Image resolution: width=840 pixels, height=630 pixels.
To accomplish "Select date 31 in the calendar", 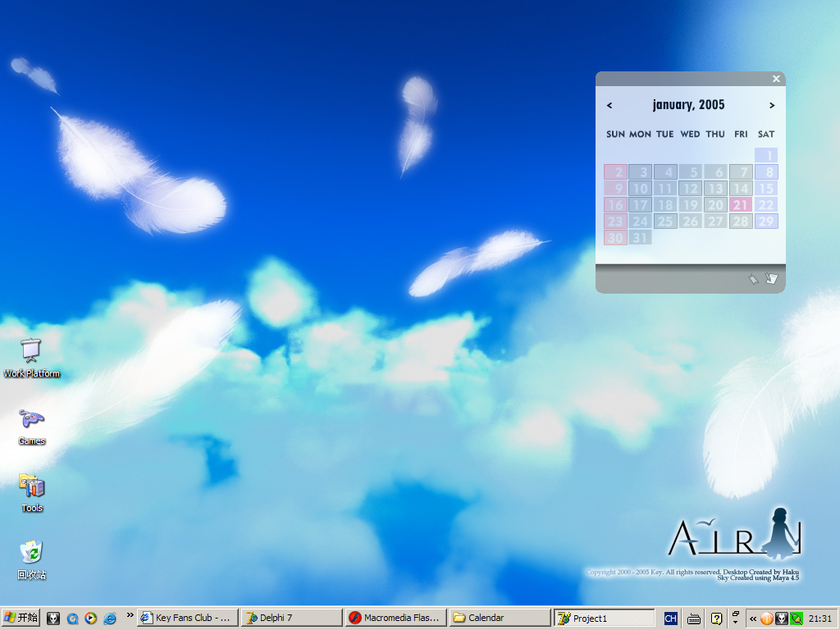I will tap(640, 237).
